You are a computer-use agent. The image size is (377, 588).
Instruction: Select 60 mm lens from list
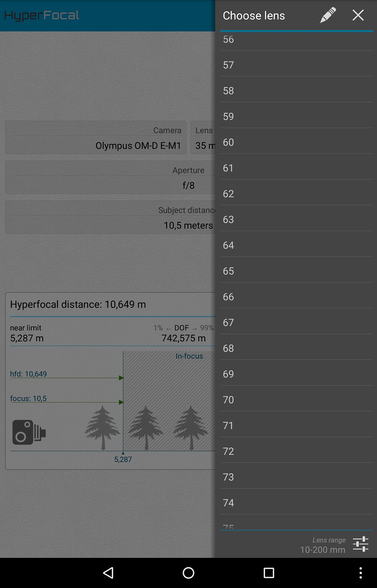pyautogui.click(x=296, y=142)
